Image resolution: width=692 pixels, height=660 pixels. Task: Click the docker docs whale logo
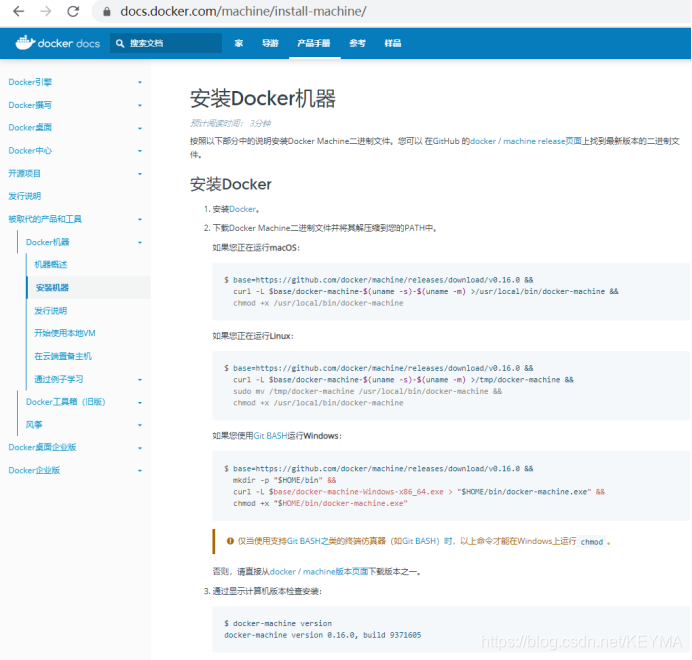click(57, 43)
